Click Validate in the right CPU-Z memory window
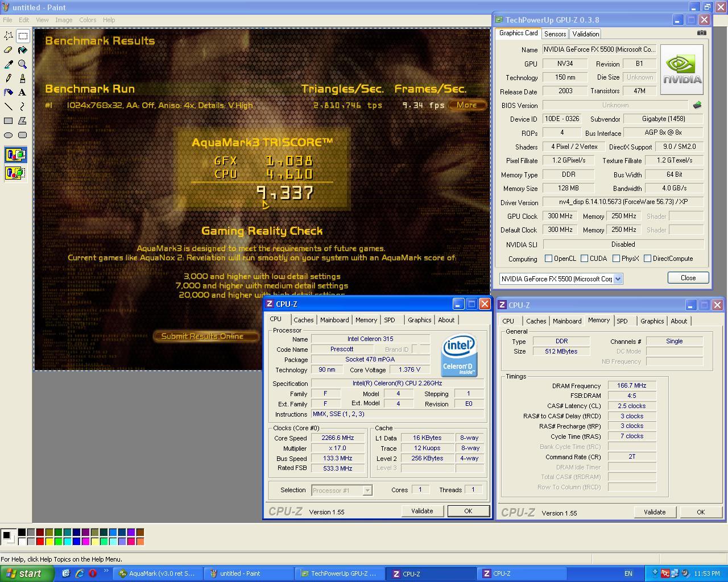 click(x=655, y=512)
